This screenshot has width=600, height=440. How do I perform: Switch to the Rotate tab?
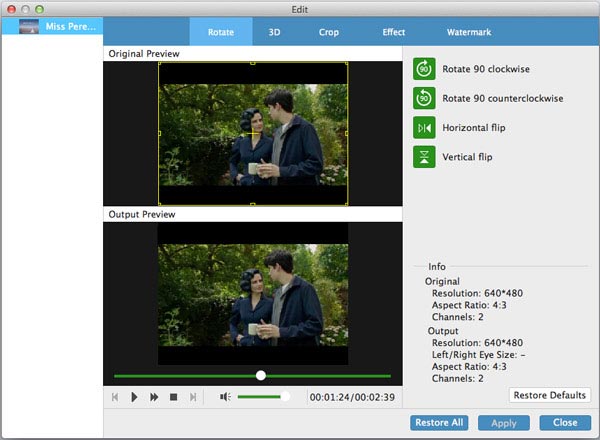point(221,32)
